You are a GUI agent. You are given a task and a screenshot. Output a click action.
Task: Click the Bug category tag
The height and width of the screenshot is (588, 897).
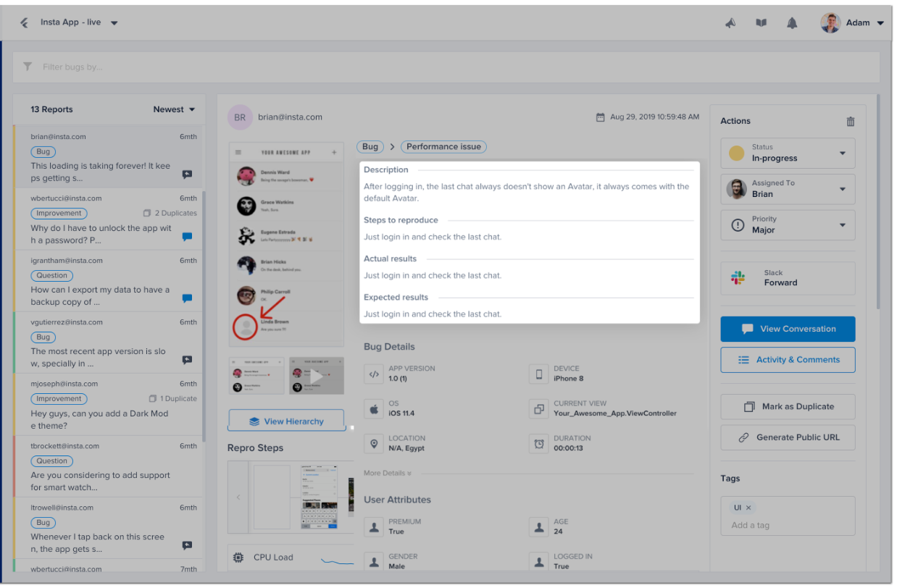point(370,147)
